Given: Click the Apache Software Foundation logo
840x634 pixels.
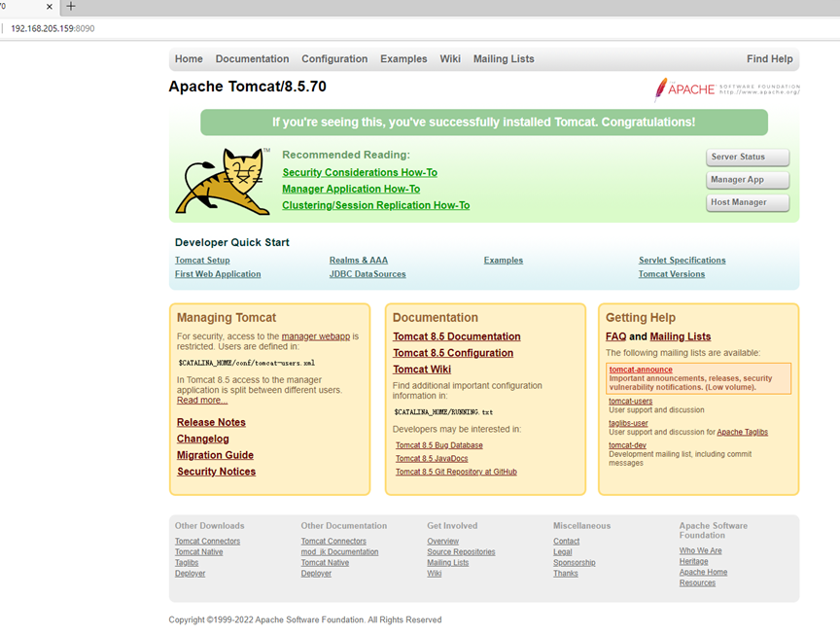Looking at the screenshot, I should [x=727, y=89].
